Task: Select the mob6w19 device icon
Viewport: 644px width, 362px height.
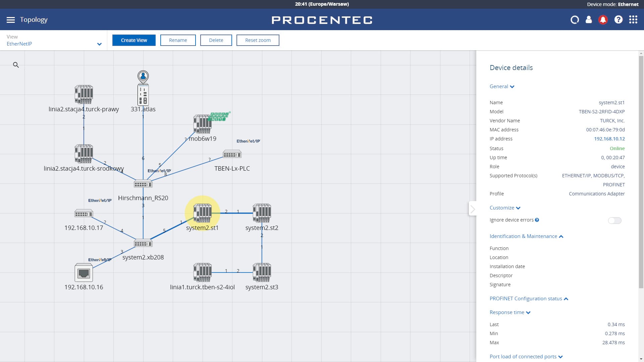Action: (x=202, y=124)
